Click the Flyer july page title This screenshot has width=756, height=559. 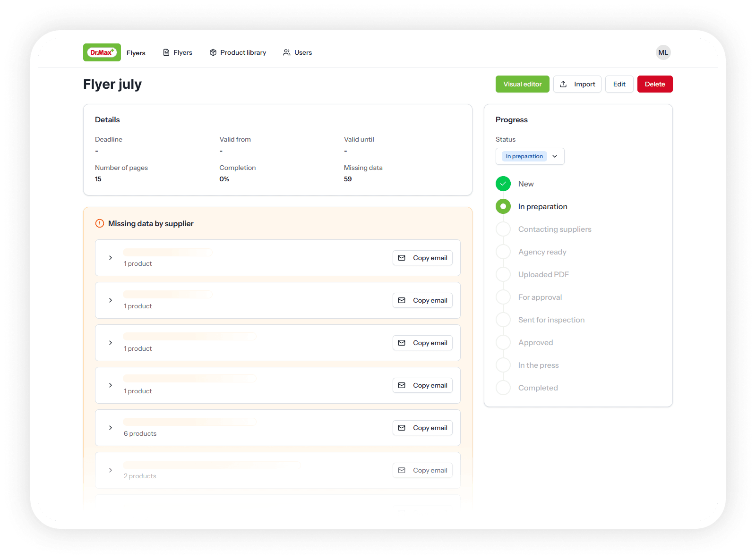click(x=112, y=84)
